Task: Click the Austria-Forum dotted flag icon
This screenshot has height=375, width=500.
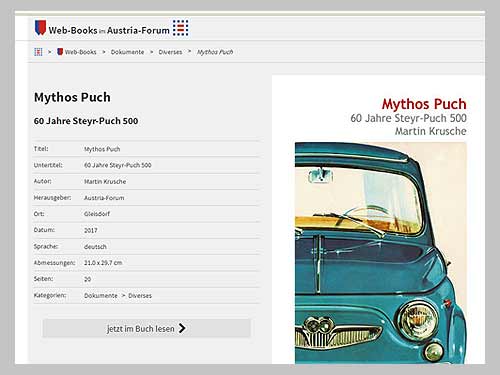Action: pyautogui.click(x=180, y=28)
